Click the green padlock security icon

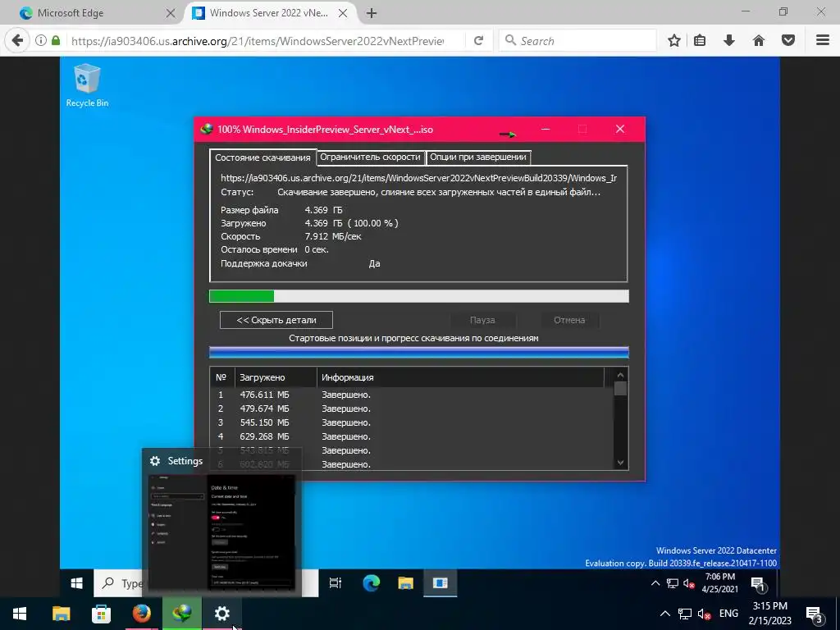[56, 40]
